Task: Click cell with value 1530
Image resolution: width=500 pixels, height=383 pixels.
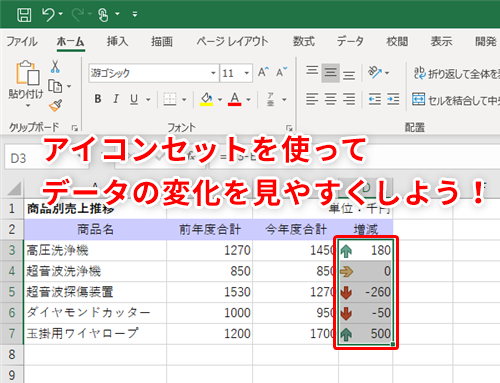Action: pos(209,292)
